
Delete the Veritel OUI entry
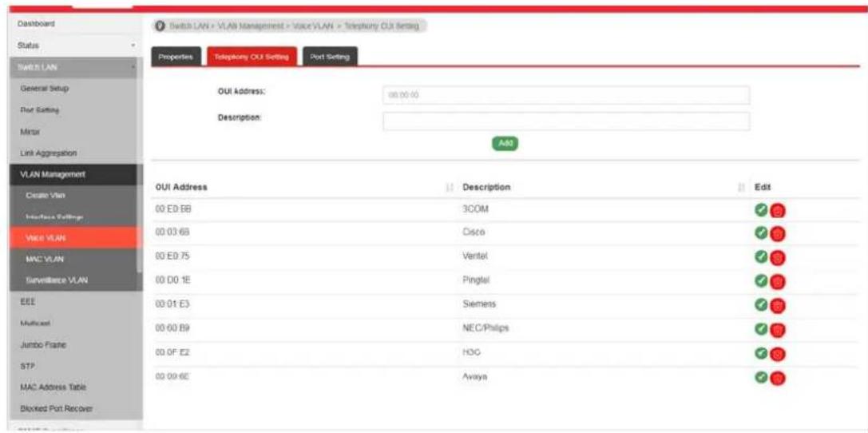coord(779,258)
